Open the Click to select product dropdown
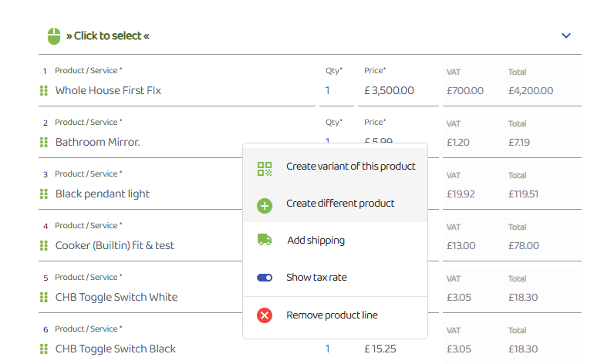 click(x=310, y=36)
